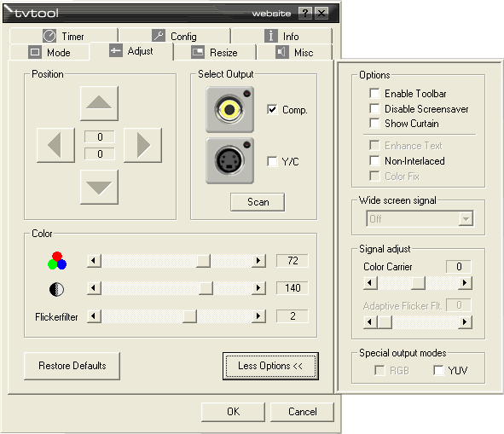Click the title bar help question mark
This screenshot has height=434, width=504.
pos(305,13)
